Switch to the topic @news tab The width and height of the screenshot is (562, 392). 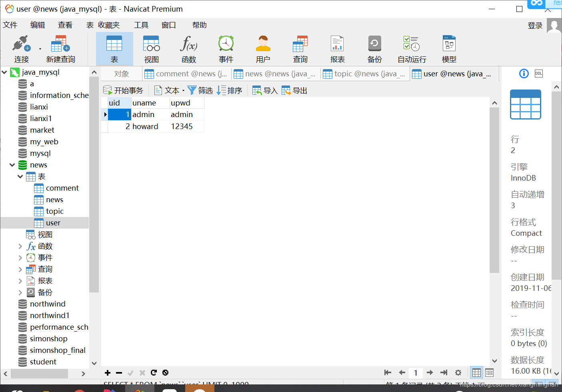(x=364, y=74)
